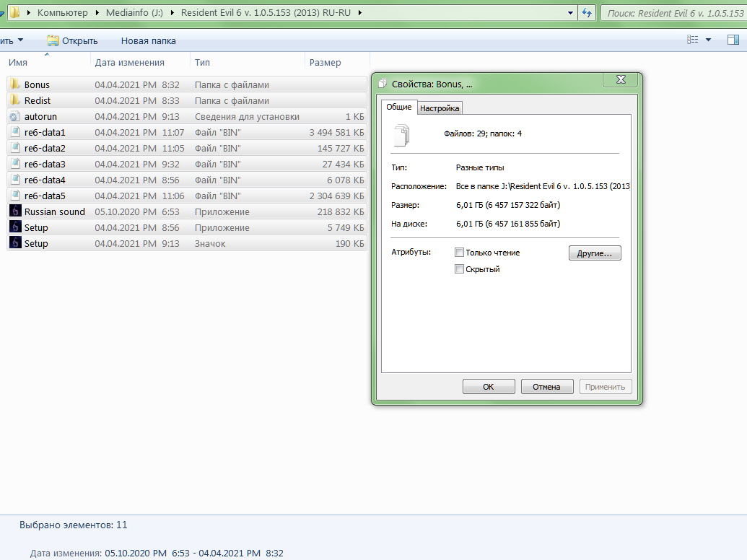Open the partially visible toolbar dropdown arrow
Screen dimensions: 747x560
point(20,40)
